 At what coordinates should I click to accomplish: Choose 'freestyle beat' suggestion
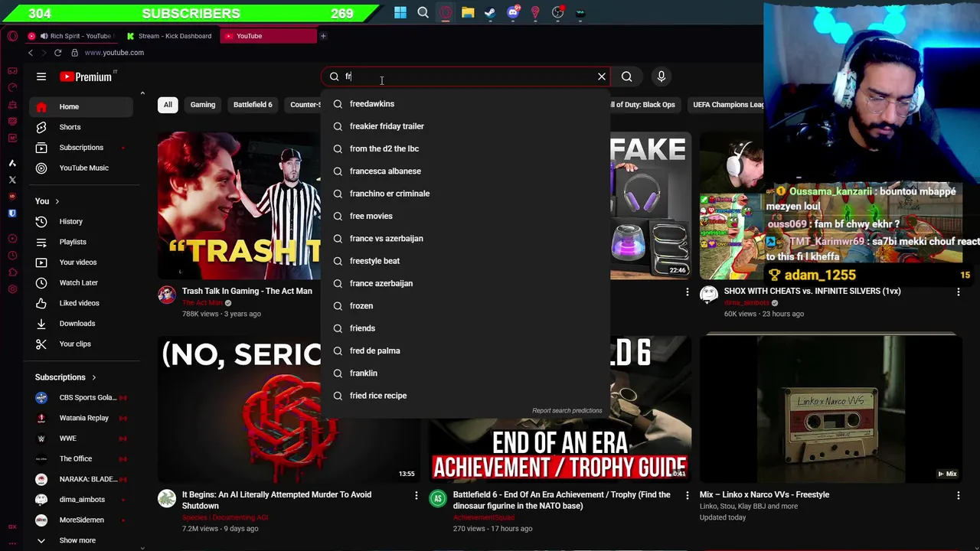tap(465, 261)
